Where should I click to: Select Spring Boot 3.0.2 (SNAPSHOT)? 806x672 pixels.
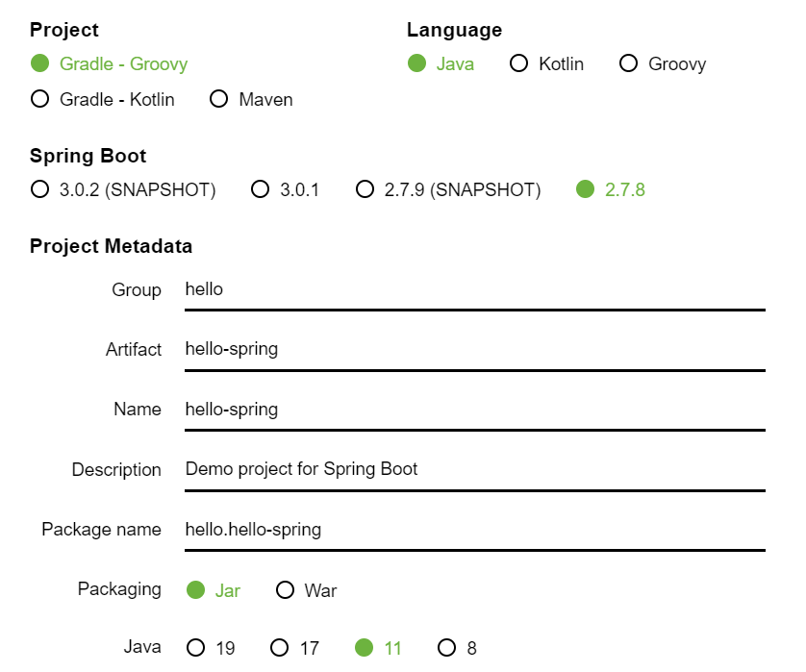click(x=39, y=189)
